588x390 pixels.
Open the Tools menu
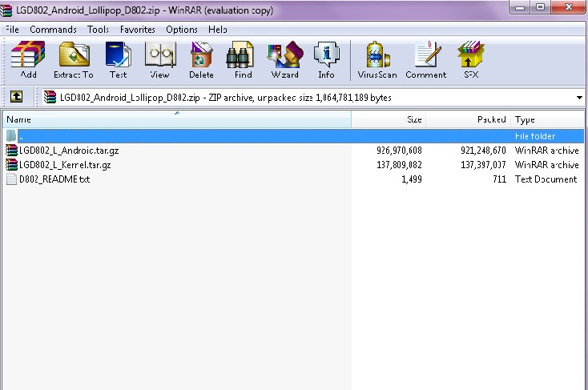click(98, 30)
